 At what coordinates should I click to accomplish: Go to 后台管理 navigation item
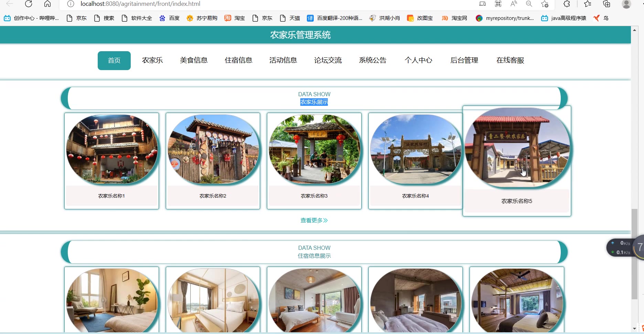(x=464, y=60)
